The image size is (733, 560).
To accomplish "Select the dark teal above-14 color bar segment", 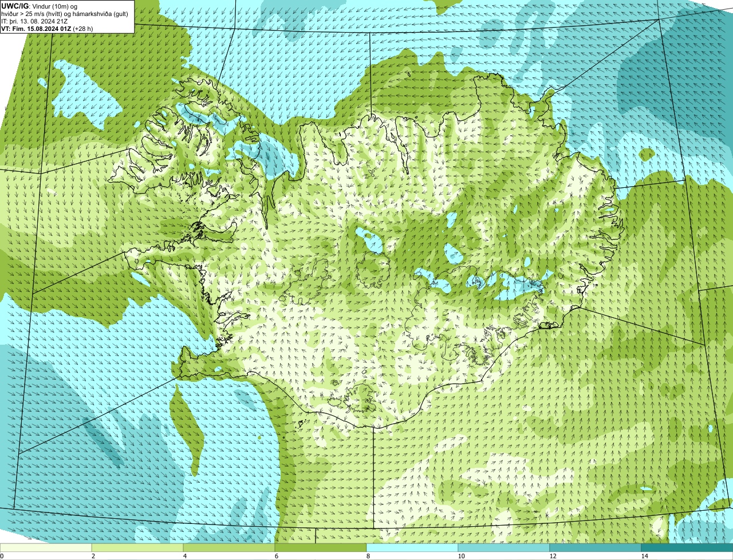I will pyautogui.click(x=687, y=548).
